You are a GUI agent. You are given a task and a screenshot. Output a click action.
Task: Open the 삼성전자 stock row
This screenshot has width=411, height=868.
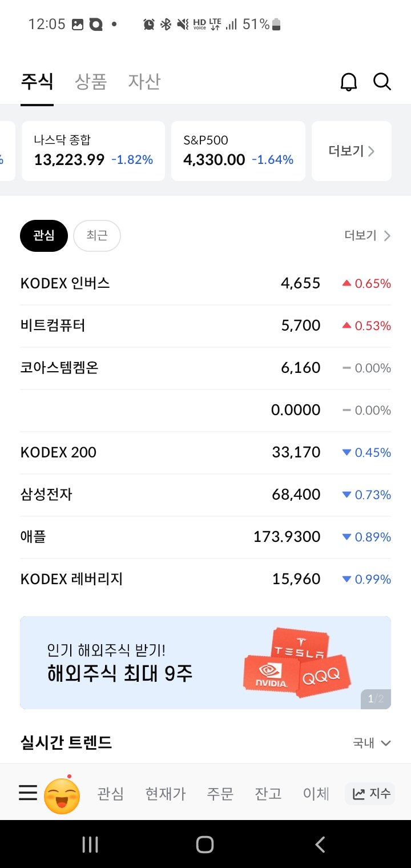click(x=205, y=495)
